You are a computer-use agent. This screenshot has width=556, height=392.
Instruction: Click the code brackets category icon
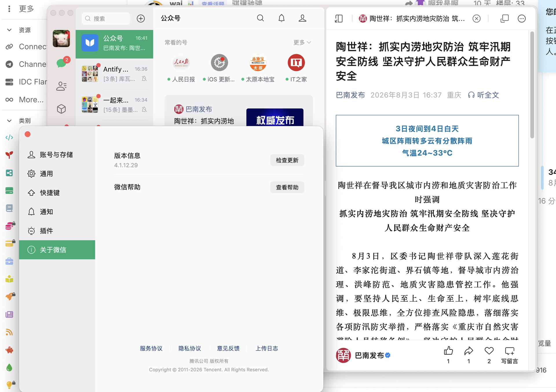9,137
